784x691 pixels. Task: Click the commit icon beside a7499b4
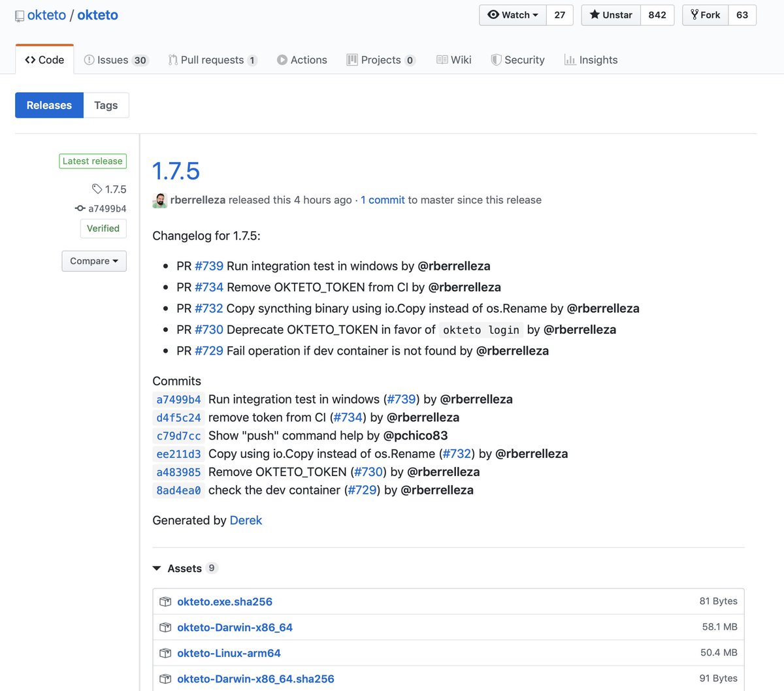tap(80, 208)
